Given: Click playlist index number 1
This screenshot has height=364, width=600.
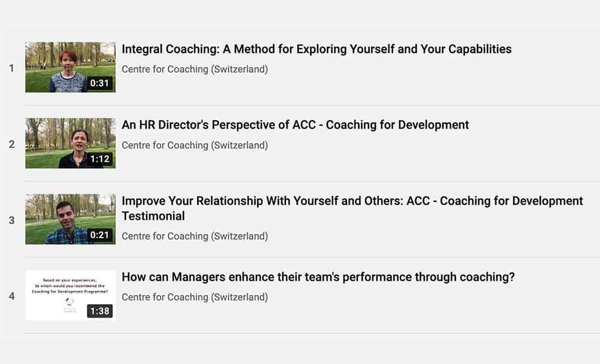Looking at the screenshot, I should pyautogui.click(x=11, y=68).
